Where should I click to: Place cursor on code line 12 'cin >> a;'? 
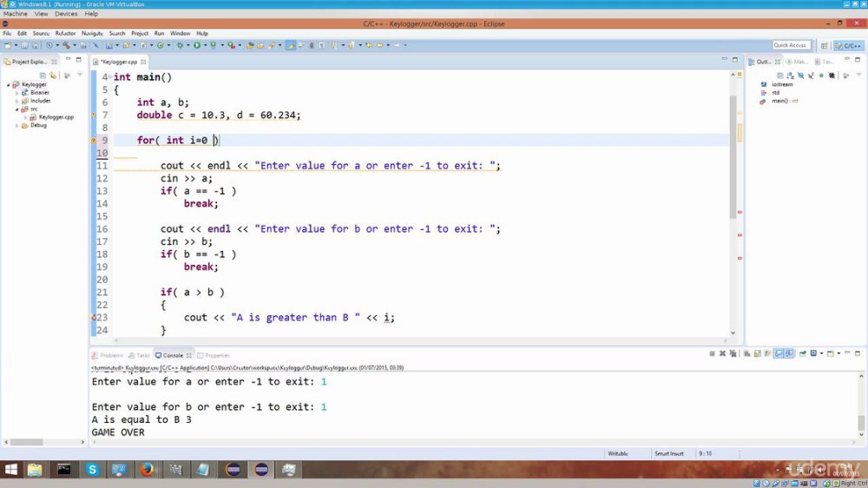click(187, 178)
